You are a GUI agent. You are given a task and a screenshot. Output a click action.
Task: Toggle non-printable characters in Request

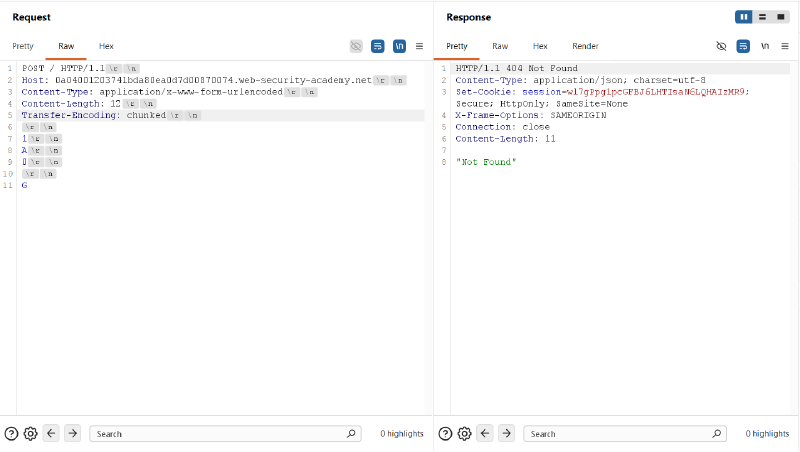pos(399,46)
